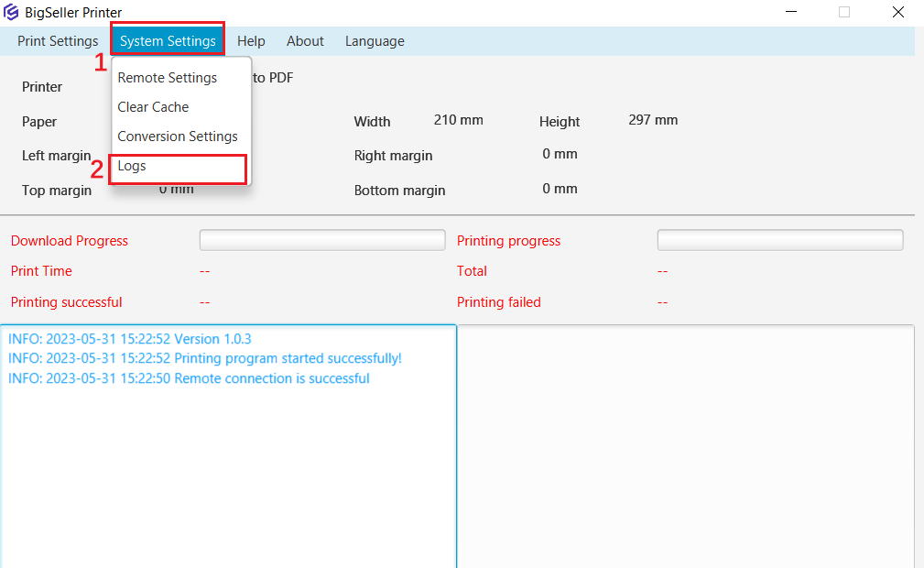Click the Bottom margin label
This screenshot has height=568, width=924.
(399, 191)
